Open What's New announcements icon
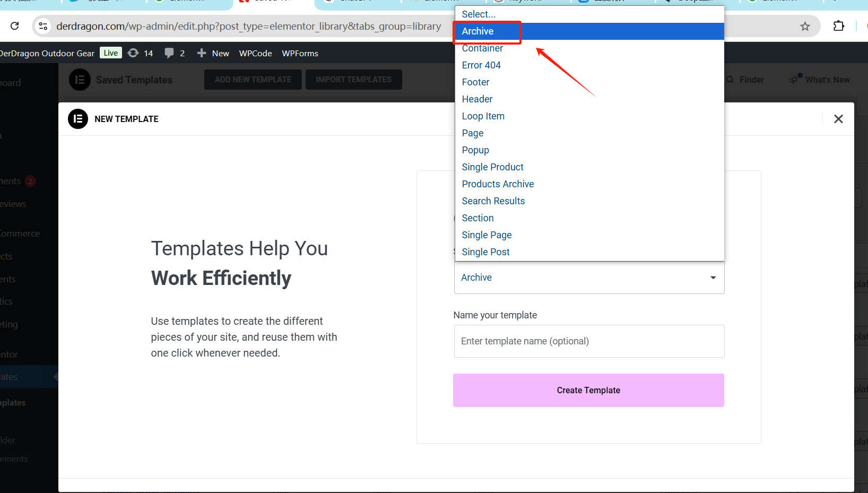This screenshot has width=868, height=493. point(795,79)
